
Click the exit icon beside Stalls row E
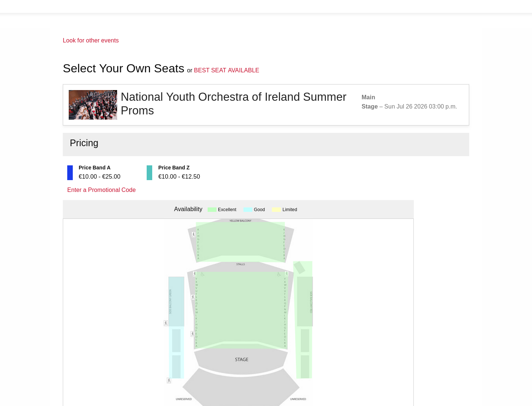(x=192, y=334)
